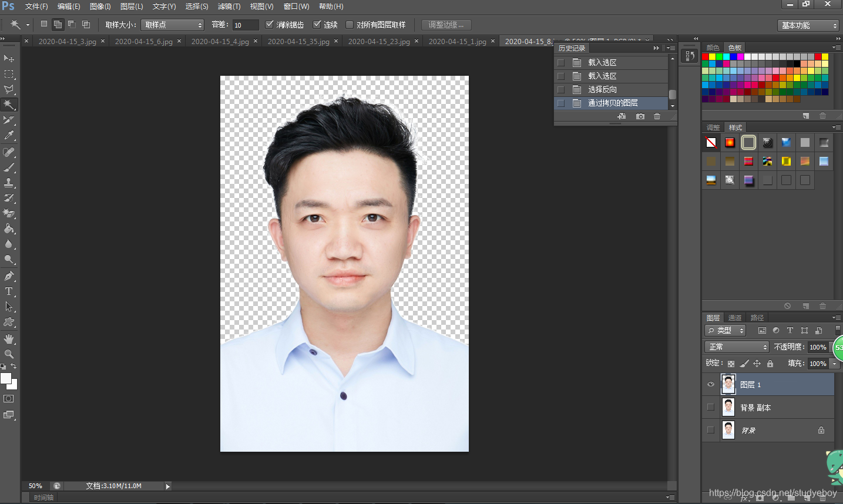Select the Custom Shape tool
843x504 pixels.
[9, 322]
